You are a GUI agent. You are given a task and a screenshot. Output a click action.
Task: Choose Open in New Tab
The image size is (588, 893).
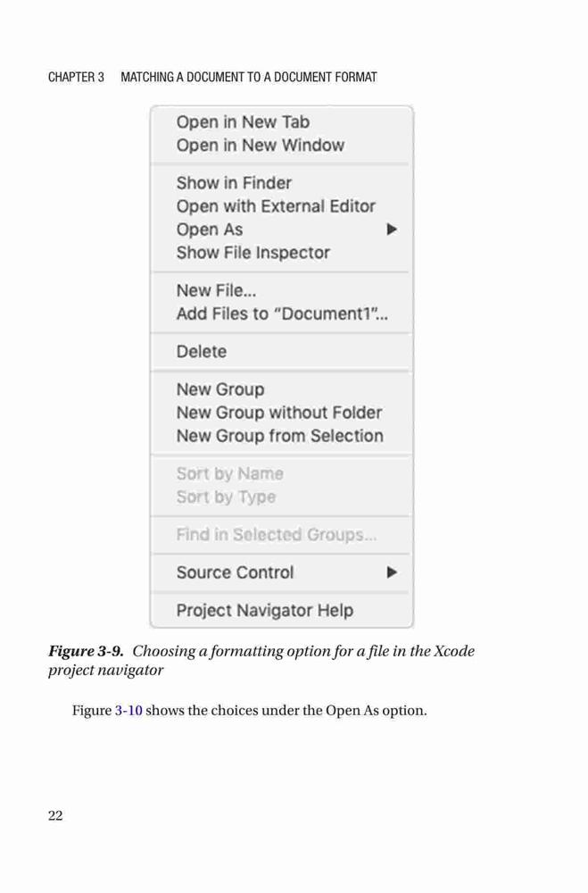click(281, 121)
